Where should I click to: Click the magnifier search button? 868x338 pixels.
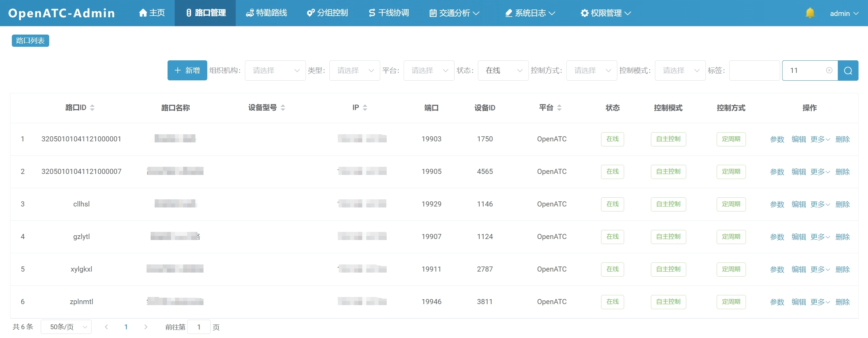(848, 71)
